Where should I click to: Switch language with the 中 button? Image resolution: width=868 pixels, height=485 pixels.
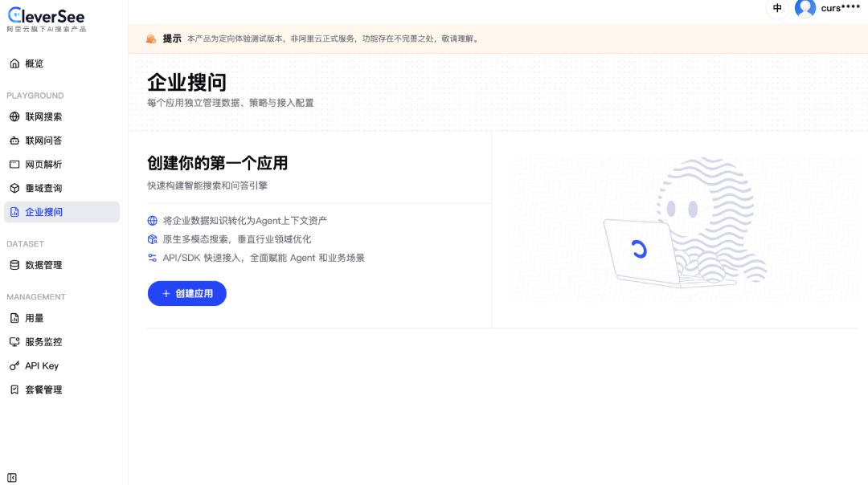click(x=777, y=8)
